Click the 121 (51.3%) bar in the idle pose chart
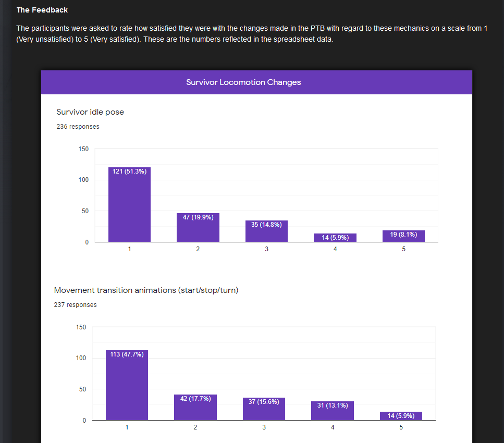 (130, 204)
